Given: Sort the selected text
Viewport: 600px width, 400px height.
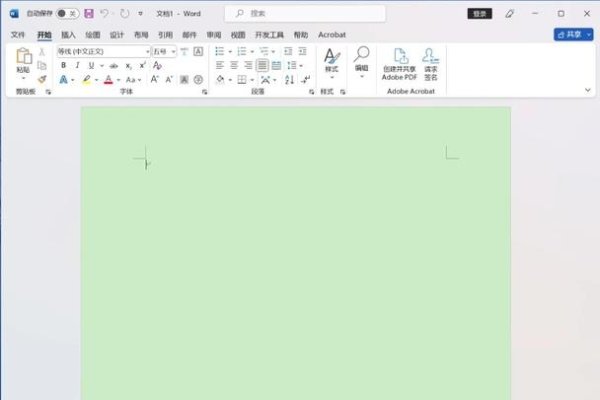Looking at the screenshot, I should point(289,80).
